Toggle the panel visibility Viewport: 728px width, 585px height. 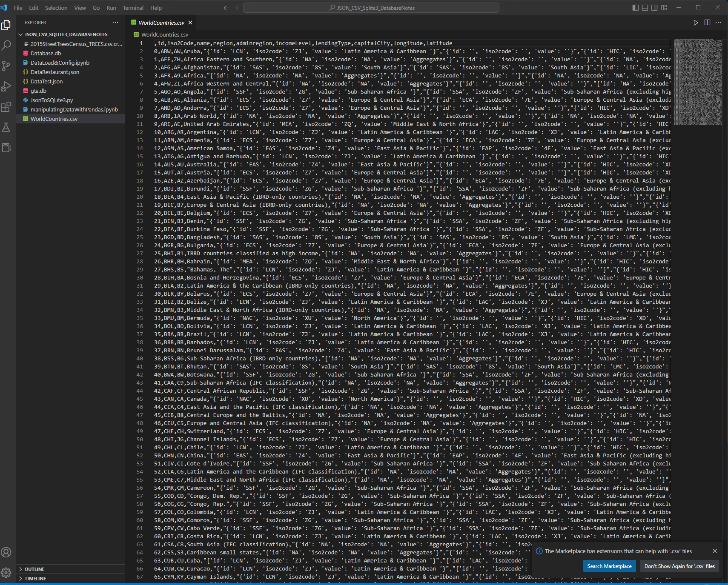pos(644,7)
